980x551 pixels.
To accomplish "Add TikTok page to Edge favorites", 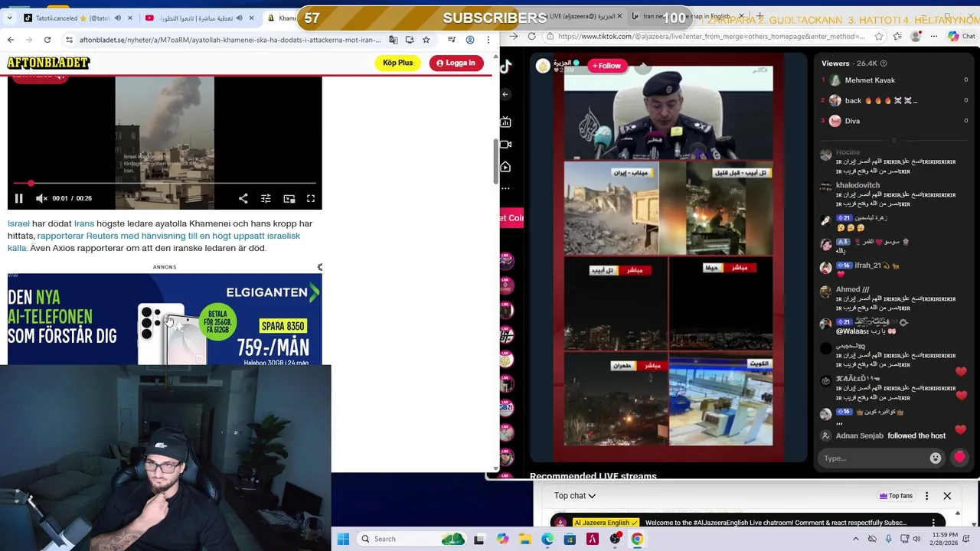I will (x=879, y=36).
